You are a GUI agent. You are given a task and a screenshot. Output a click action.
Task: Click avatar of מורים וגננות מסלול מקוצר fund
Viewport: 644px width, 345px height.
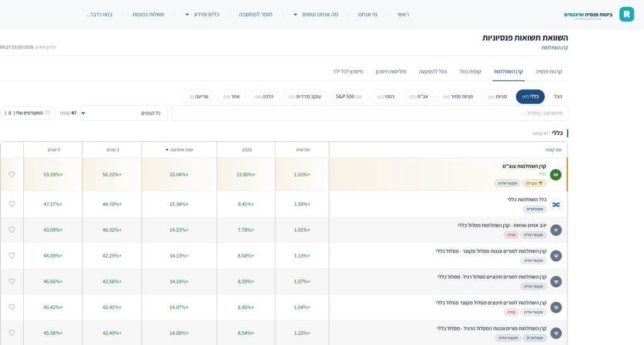click(x=556, y=256)
